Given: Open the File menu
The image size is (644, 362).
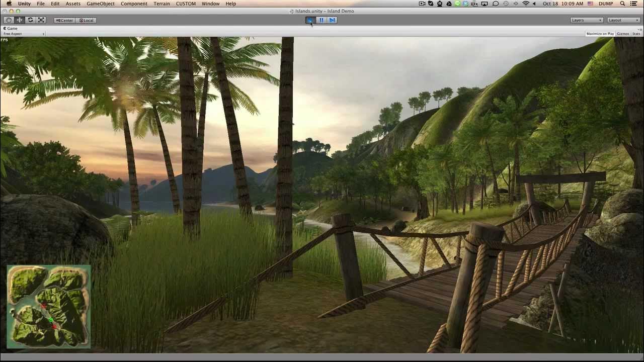Looking at the screenshot, I should (x=41, y=4).
